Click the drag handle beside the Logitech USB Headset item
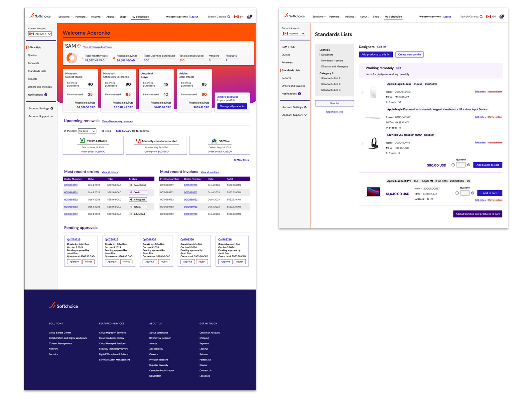This screenshot has width=532, height=399. pos(362,143)
